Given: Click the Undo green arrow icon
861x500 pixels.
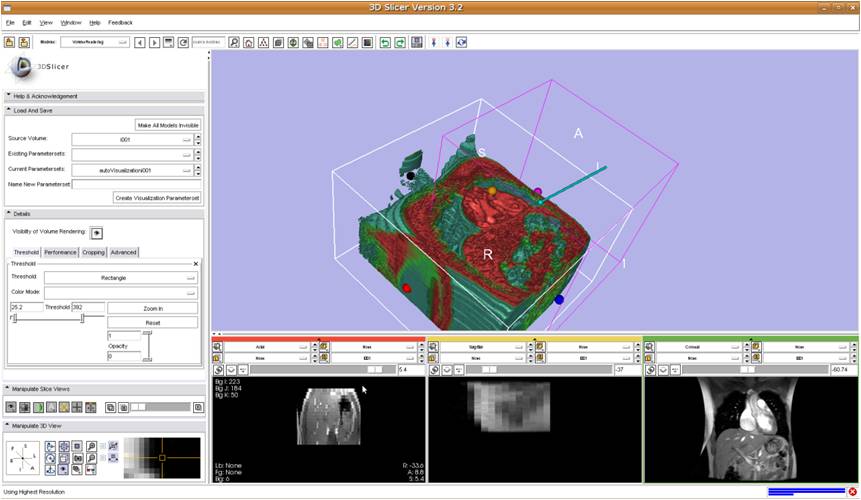Looking at the screenshot, I should [385, 42].
